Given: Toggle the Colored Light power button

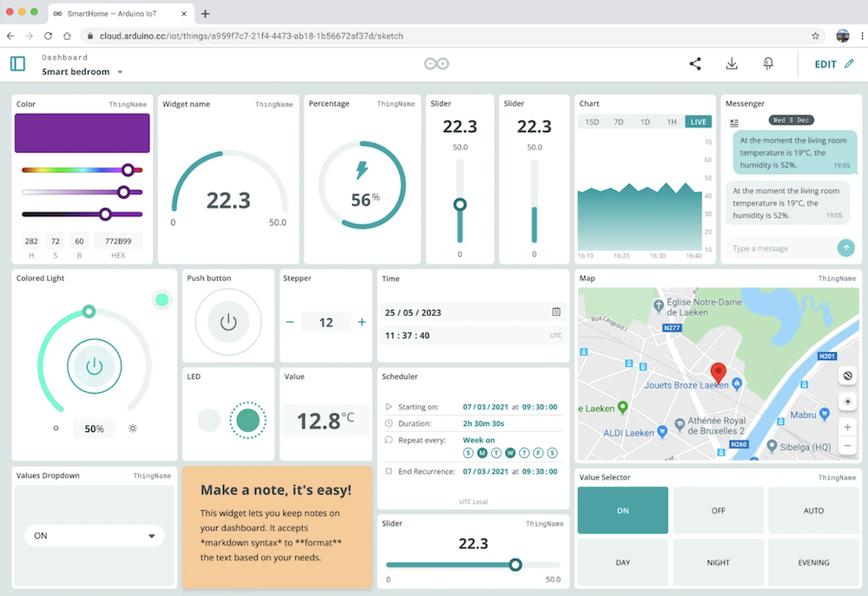Looking at the screenshot, I should (94, 366).
